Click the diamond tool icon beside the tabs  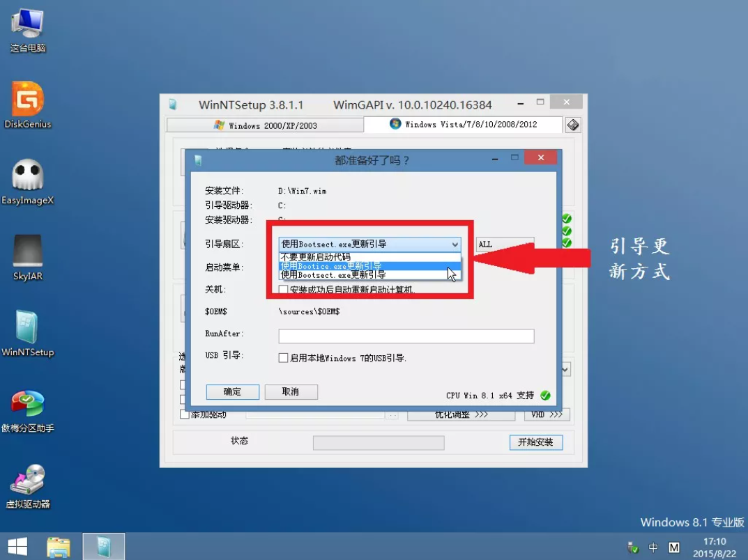click(x=573, y=125)
